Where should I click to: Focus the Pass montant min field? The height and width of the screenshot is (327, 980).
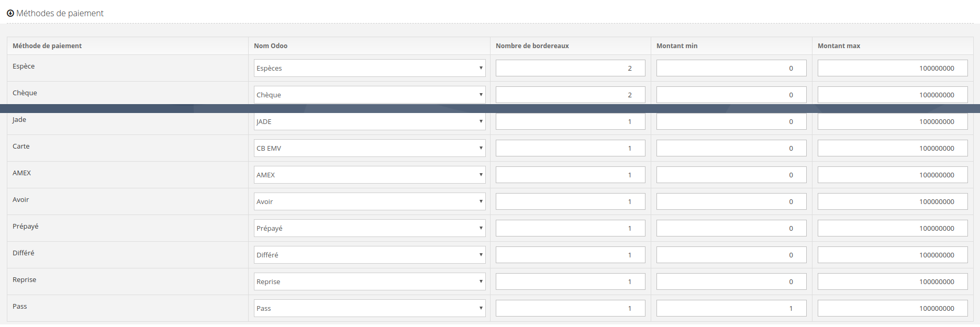pyautogui.click(x=731, y=308)
